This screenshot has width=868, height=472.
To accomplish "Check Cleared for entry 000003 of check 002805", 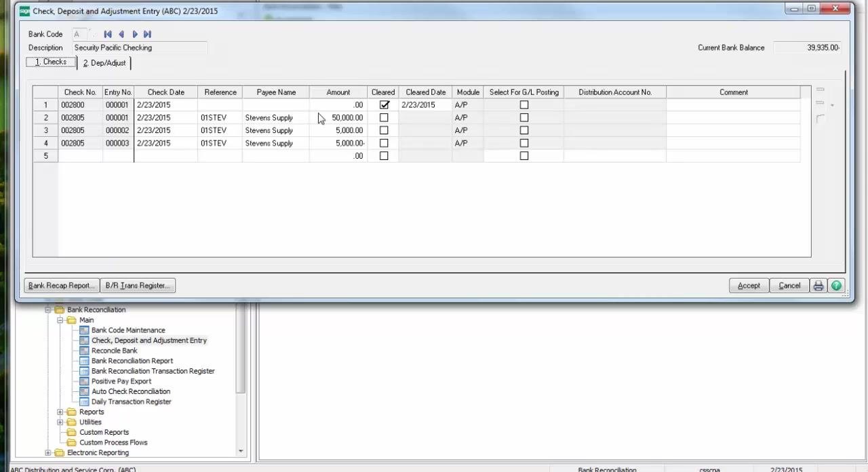I will pyautogui.click(x=384, y=143).
